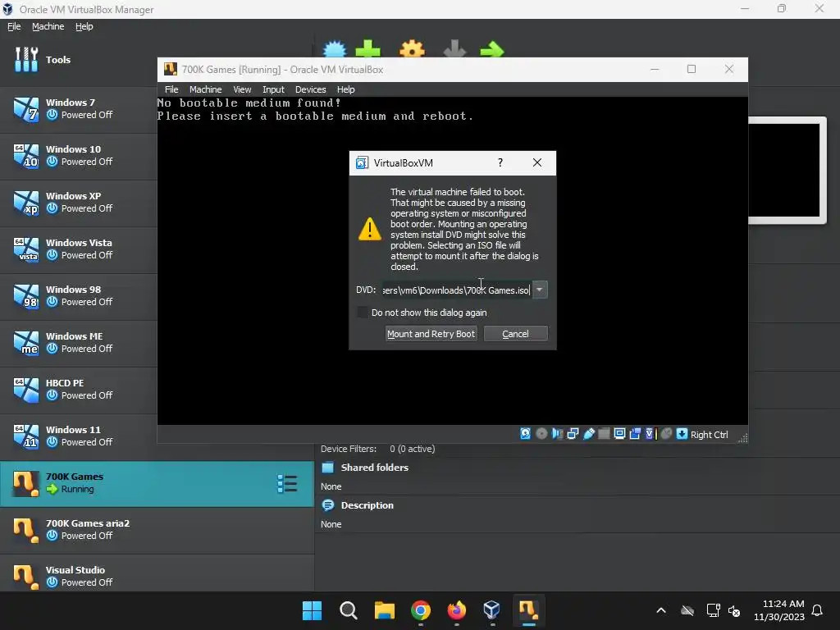Click Cancel in the VirtualBoxVM dialog
This screenshot has height=630, width=840.
[x=515, y=334]
